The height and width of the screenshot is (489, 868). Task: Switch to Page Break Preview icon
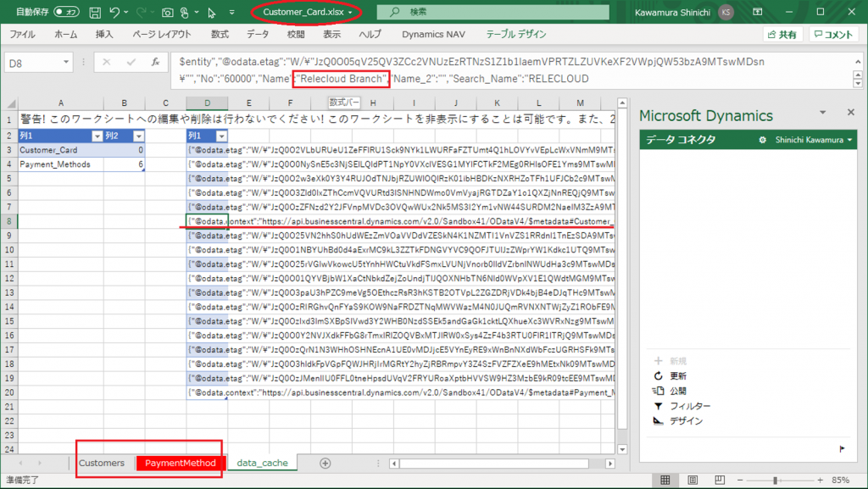(x=719, y=480)
